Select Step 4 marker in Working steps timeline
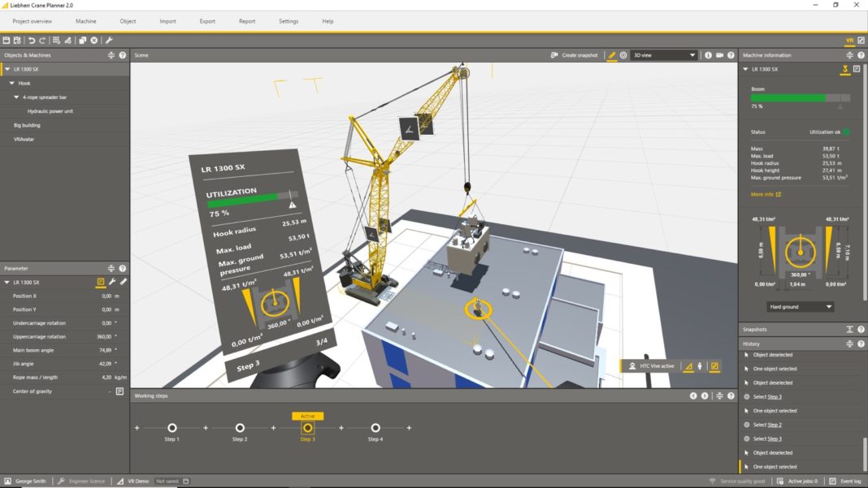The width and height of the screenshot is (868, 488). pyautogui.click(x=375, y=426)
